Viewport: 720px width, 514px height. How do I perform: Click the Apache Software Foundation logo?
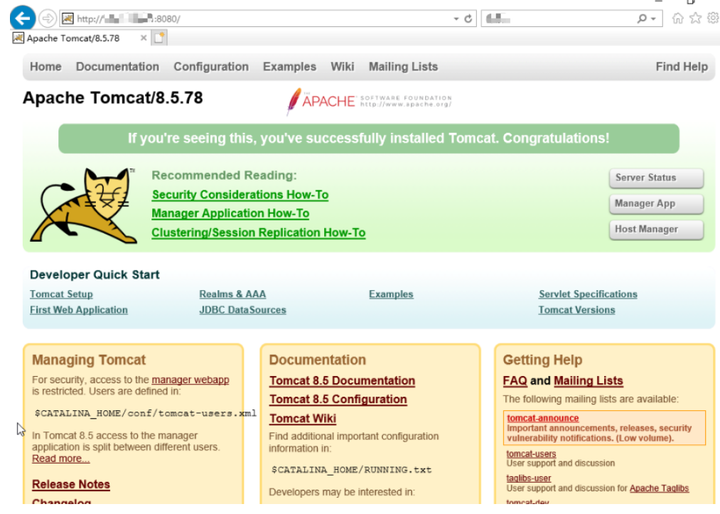(369, 101)
